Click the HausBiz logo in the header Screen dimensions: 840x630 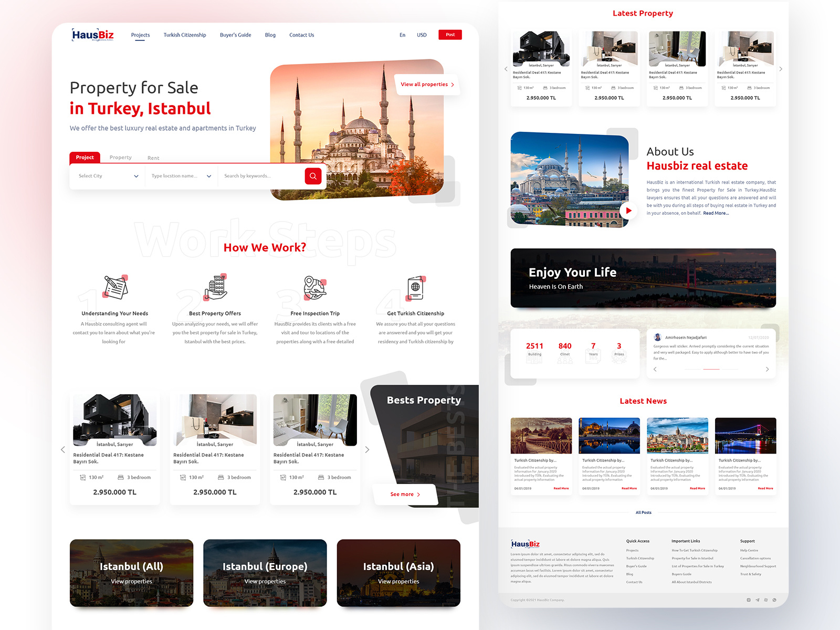[92, 35]
